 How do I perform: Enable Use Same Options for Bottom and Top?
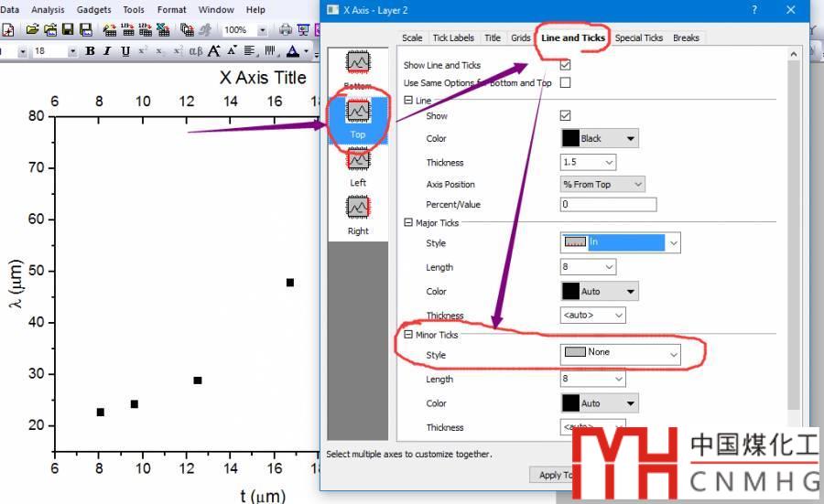point(565,82)
